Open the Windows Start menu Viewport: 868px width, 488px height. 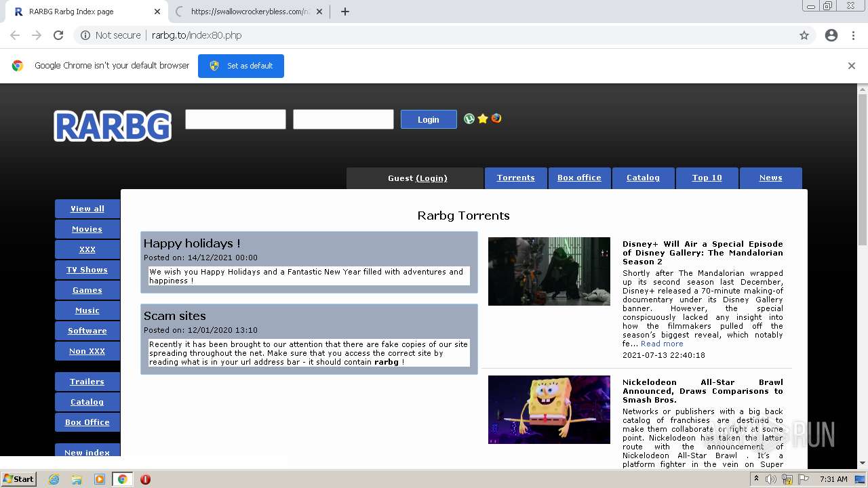tap(18, 479)
